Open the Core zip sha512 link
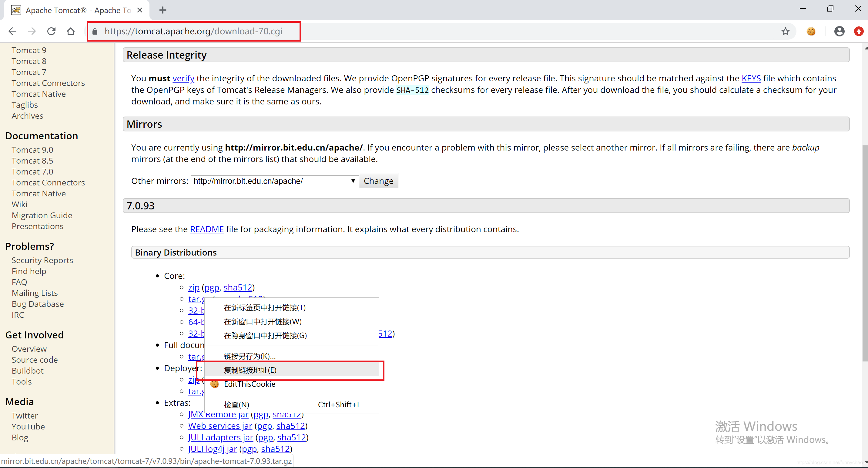The image size is (868, 468). coord(238,287)
